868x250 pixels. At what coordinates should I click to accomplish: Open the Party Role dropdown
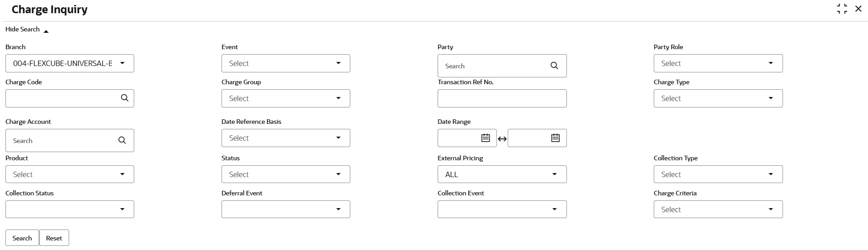click(718, 63)
